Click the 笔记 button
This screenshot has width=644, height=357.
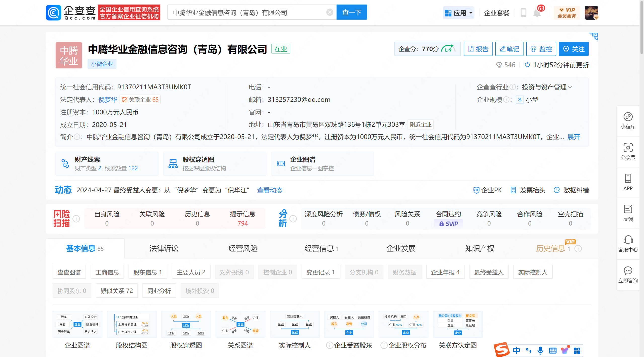pos(509,49)
